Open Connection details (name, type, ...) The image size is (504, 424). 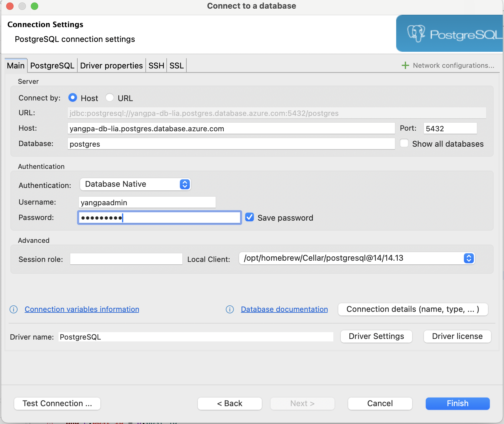tap(413, 309)
